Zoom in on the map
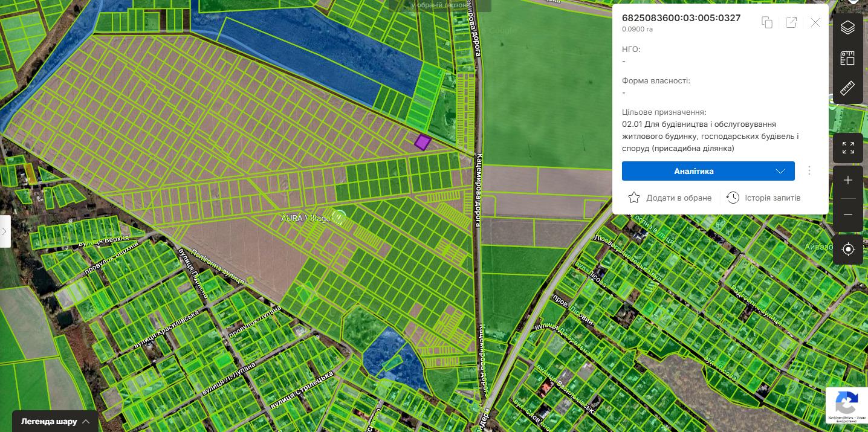 [x=847, y=181]
